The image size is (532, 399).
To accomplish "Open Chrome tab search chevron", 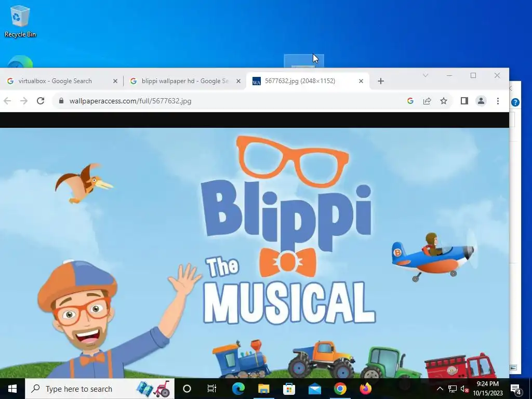I will click(425, 75).
